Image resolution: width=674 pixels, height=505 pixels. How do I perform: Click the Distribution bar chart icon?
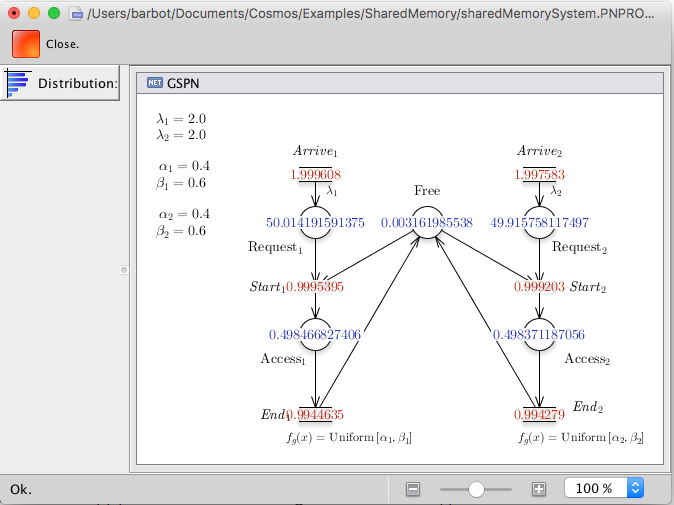[x=18, y=83]
